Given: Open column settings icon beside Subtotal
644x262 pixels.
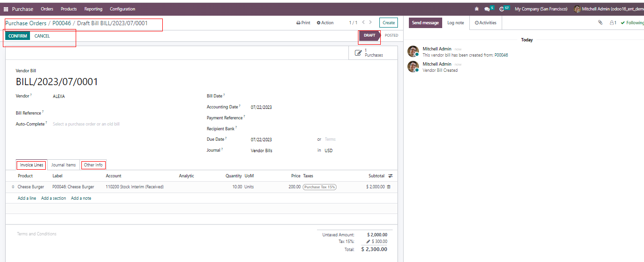Looking at the screenshot, I should click(x=391, y=176).
